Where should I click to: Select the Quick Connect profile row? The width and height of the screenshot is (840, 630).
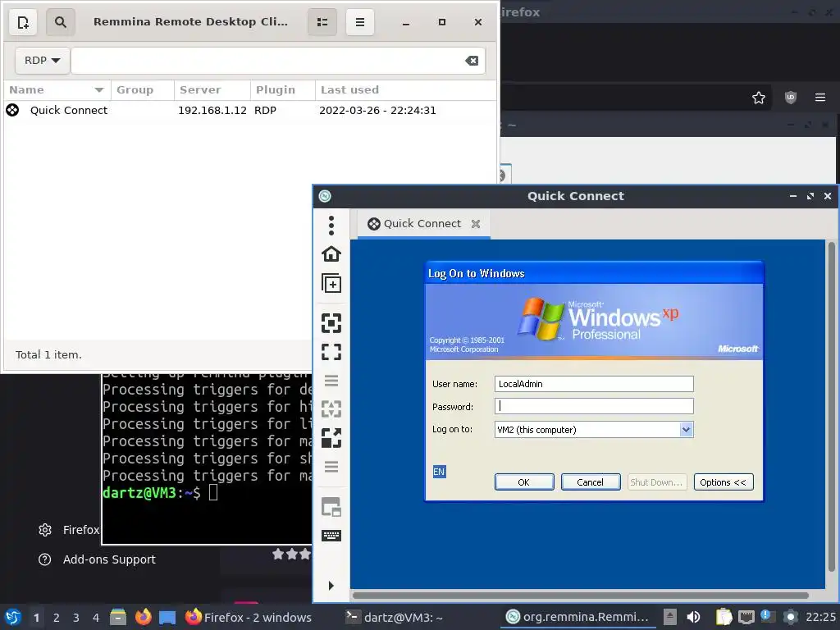click(249, 111)
